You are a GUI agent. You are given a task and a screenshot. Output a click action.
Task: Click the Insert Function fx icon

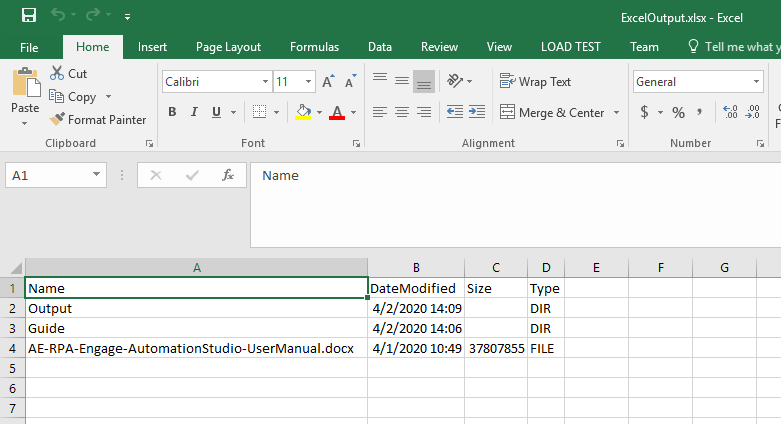tap(227, 175)
